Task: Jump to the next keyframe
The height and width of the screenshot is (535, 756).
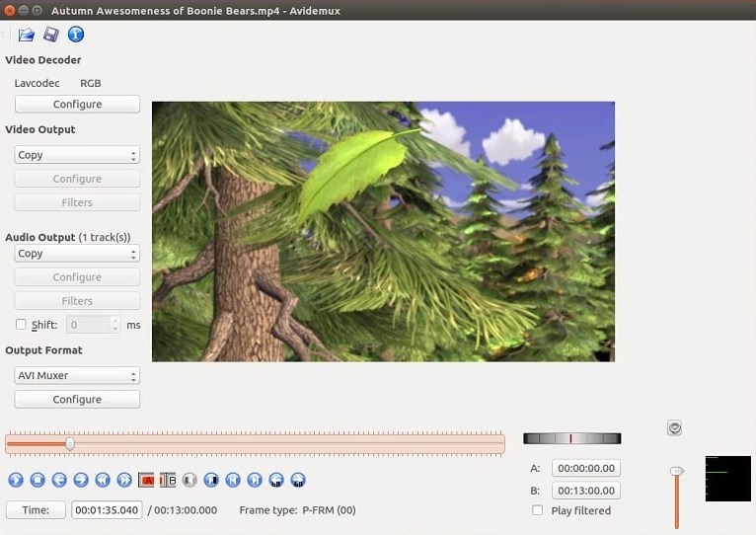Action: pos(124,480)
